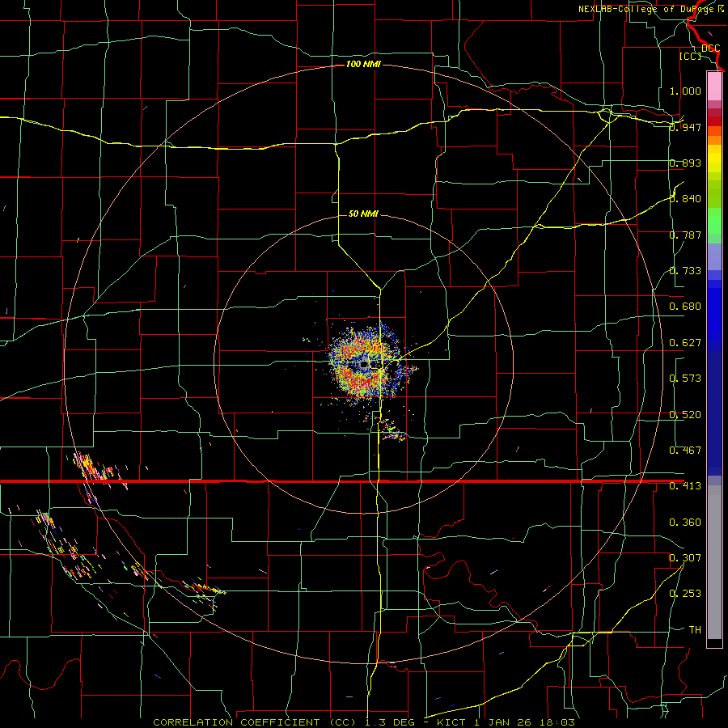
Task: Click the 0.680 scale value
Action: (685, 307)
